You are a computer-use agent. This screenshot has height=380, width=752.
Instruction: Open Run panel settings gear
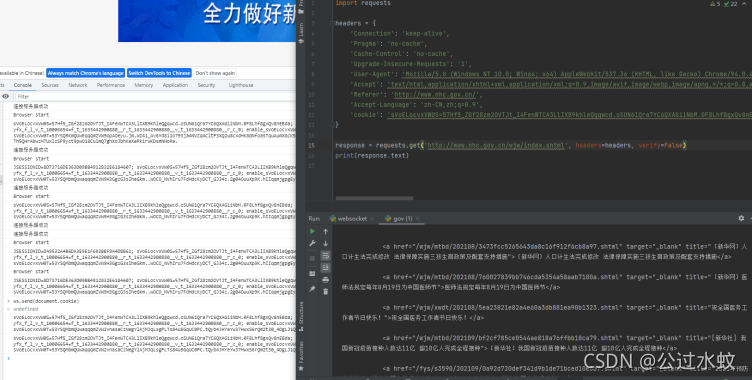coord(741,218)
